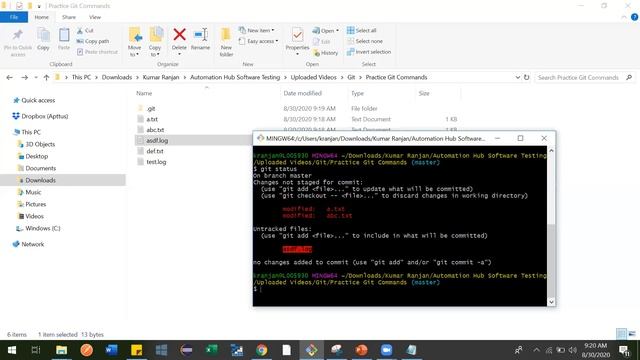Switch to the View ribbon tab
Image resolution: width=640 pixels, height=360 pixels.
click(95, 17)
